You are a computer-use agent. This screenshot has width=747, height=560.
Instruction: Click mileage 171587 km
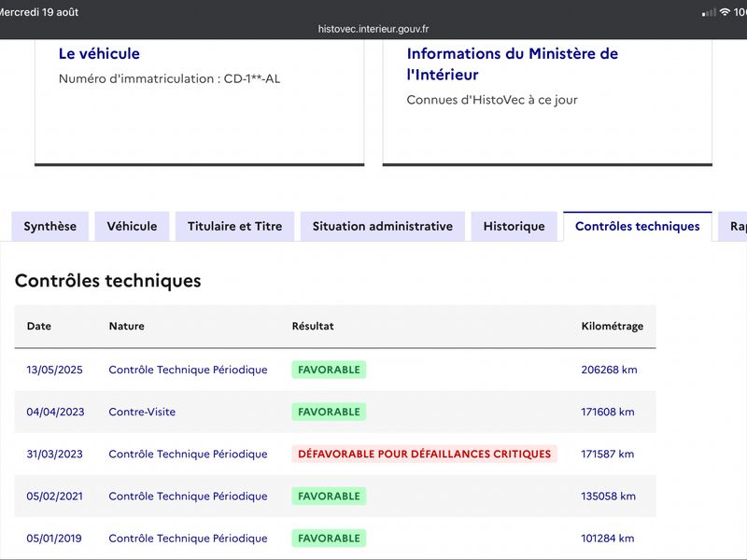[608, 455]
